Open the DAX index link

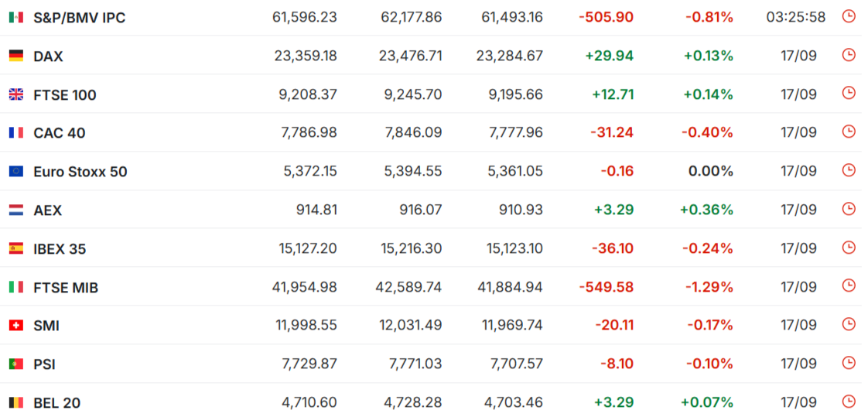tap(48, 56)
